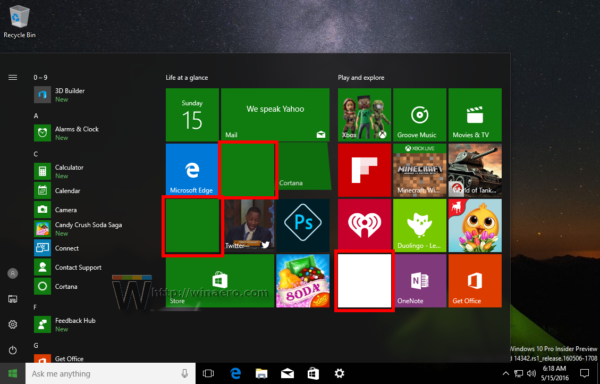Launch the iHeartRadio tile
The width and height of the screenshot is (600, 384).
(364, 225)
